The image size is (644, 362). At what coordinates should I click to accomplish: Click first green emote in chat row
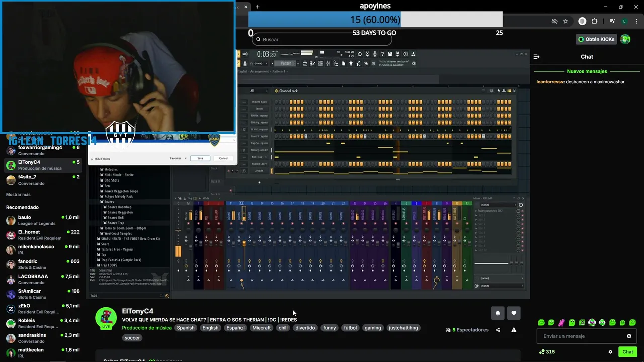tap(541, 322)
